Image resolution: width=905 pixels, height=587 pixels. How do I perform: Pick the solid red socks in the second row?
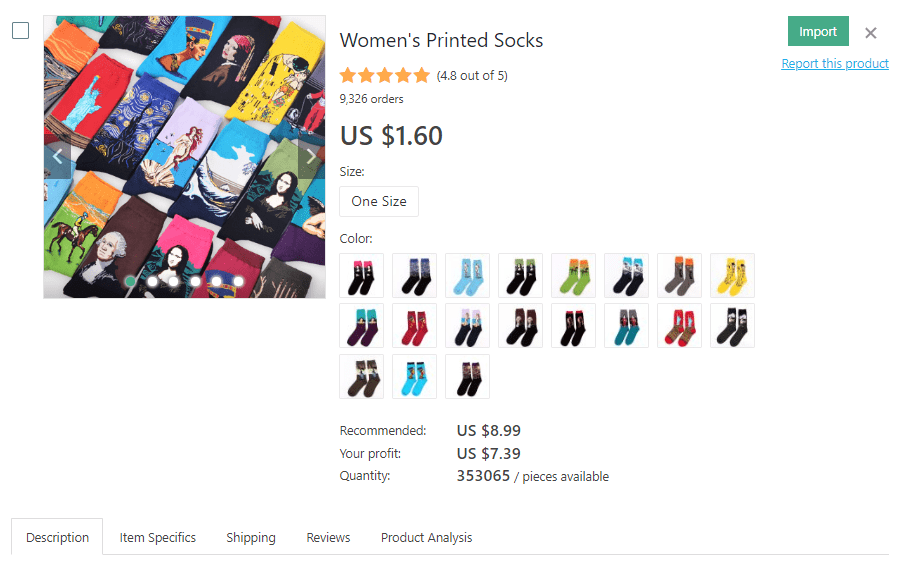point(415,326)
